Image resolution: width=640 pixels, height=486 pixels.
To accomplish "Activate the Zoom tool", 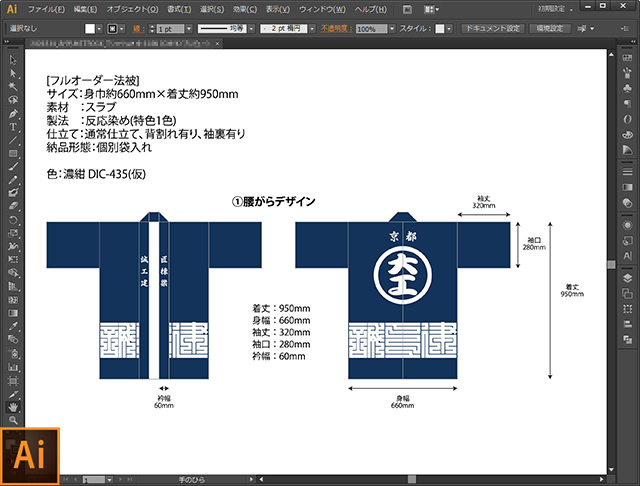I will pyautogui.click(x=13, y=420).
